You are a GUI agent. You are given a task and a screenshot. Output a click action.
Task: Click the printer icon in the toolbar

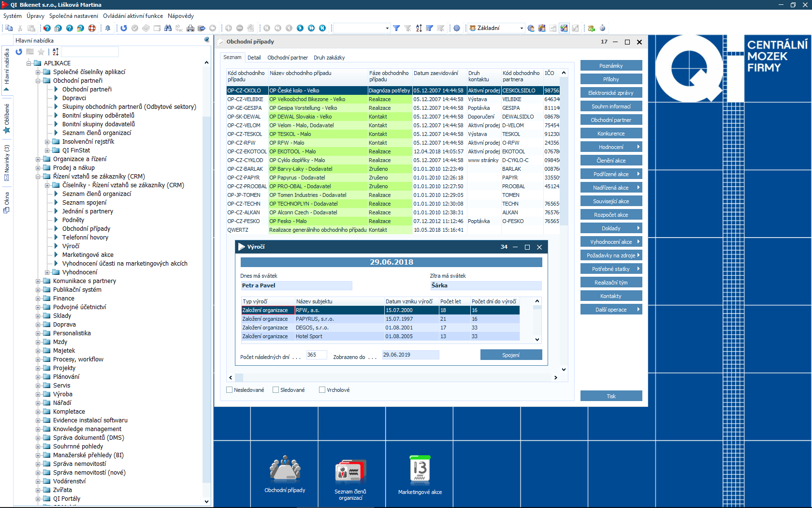click(x=190, y=28)
